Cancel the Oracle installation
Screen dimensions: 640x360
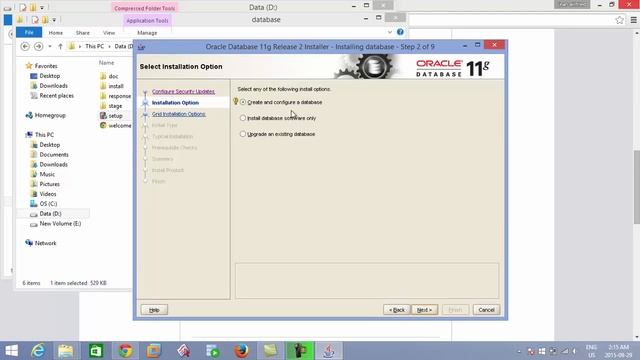[x=486, y=310]
